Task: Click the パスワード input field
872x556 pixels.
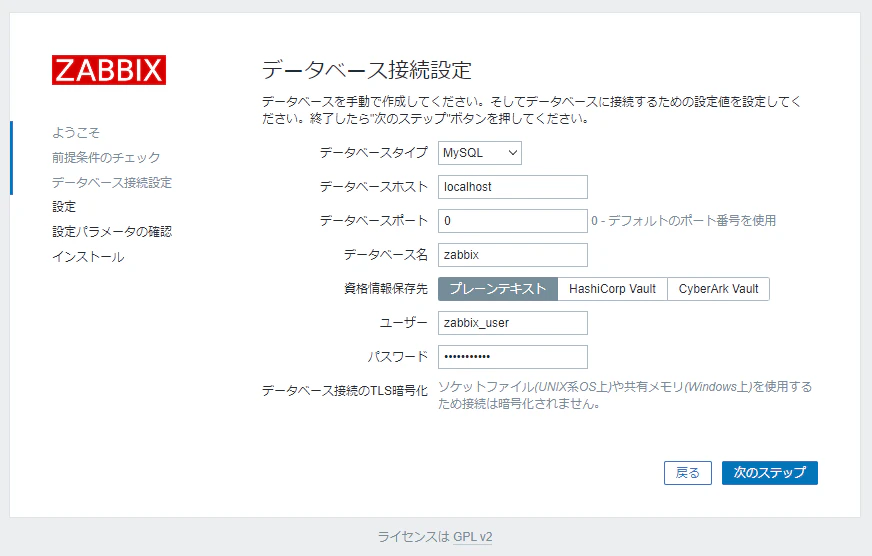Action: (x=513, y=357)
